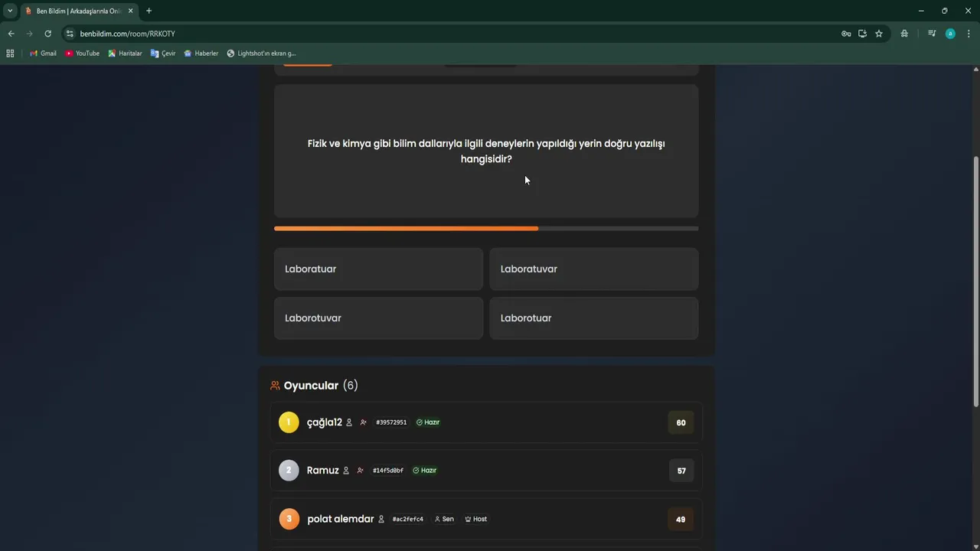Image resolution: width=980 pixels, height=551 pixels.
Task: Click the Oyuncular players group icon
Action: 275,386
